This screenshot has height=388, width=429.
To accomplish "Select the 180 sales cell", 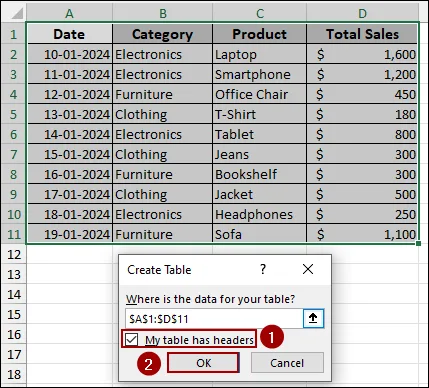I will pos(362,114).
